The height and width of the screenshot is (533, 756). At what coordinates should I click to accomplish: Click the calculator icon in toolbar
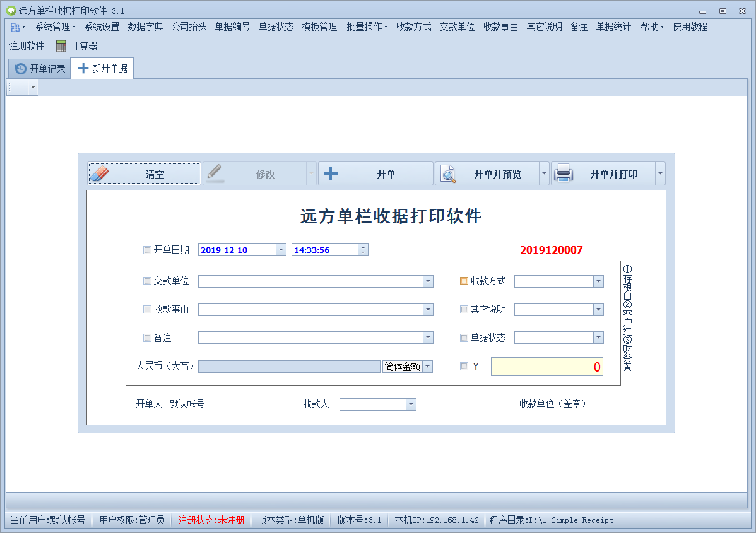pyautogui.click(x=61, y=46)
